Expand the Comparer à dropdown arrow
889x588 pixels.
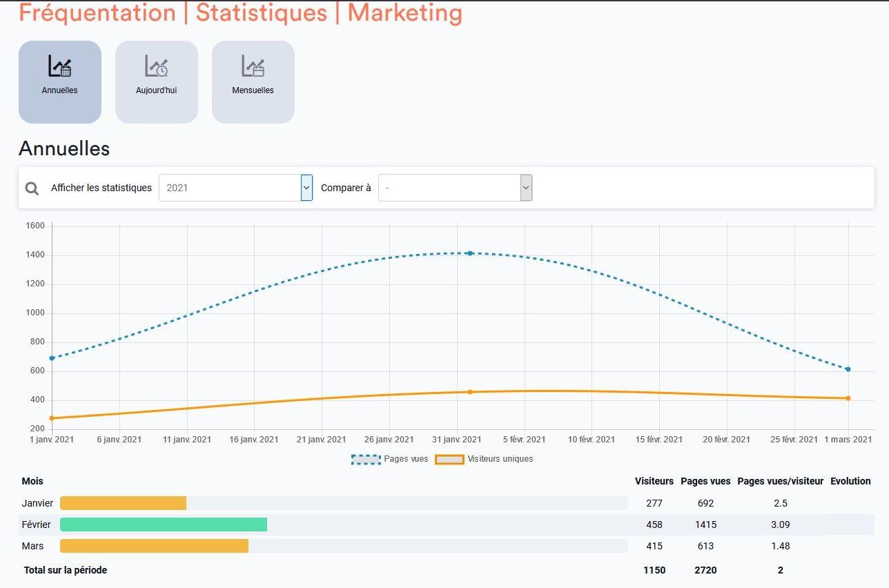point(526,188)
